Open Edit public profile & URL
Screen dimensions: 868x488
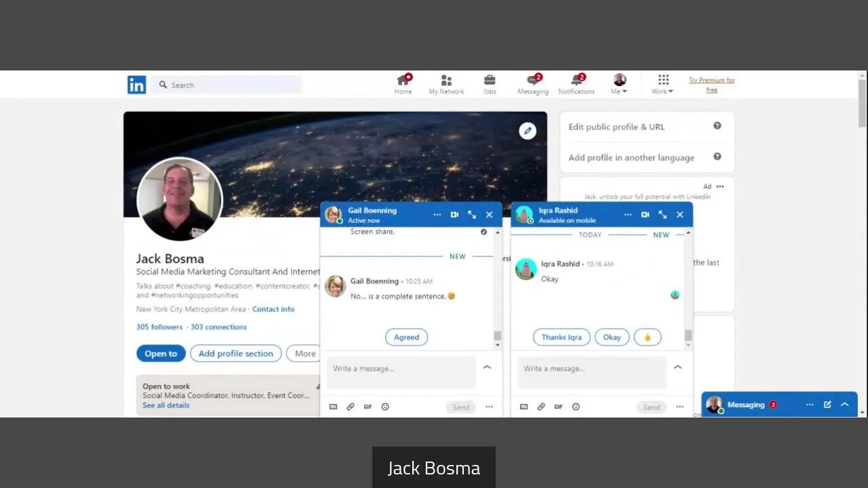coord(616,127)
